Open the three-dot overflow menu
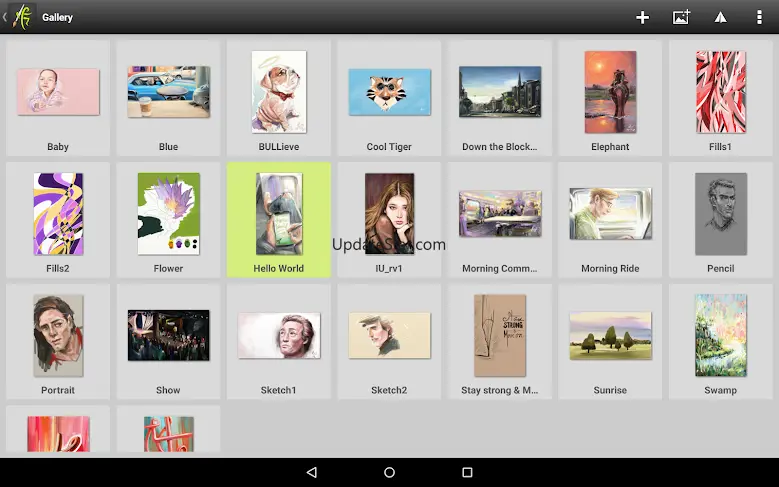The height and width of the screenshot is (487, 779). click(758, 17)
